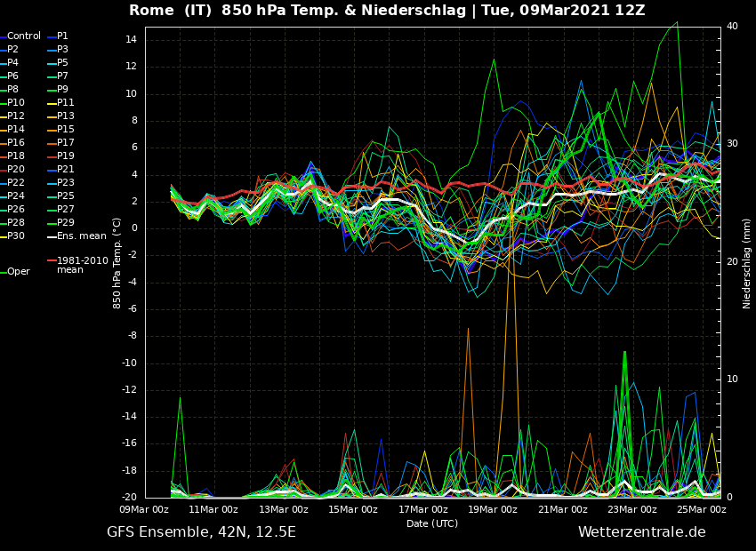Select the 'Niederschlag (mm)' axis title
Viewport: 756px width, 551px height.
pos(746,262)
